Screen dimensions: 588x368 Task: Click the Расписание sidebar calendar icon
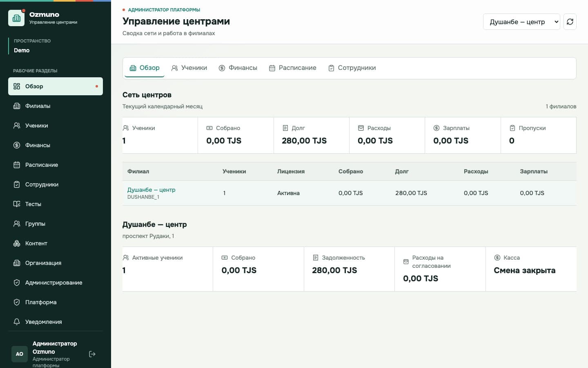(x=17, y=165)
